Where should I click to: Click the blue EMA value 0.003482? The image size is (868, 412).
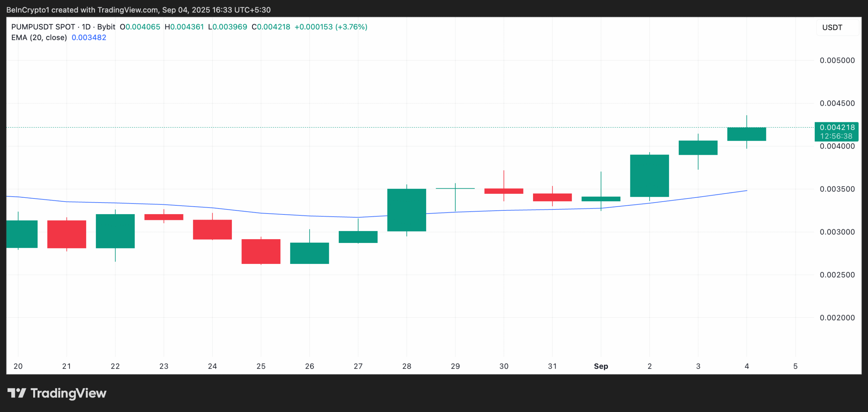89,38
